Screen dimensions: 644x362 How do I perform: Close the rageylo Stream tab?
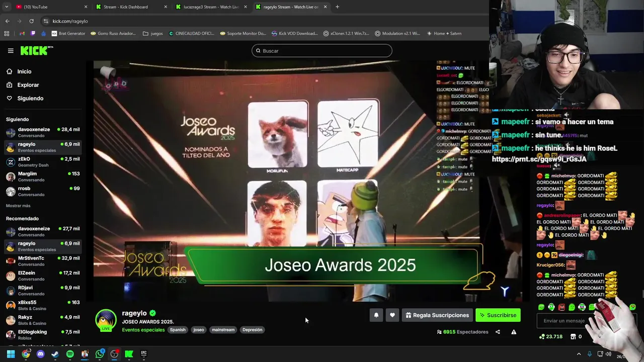click(325, 7)
